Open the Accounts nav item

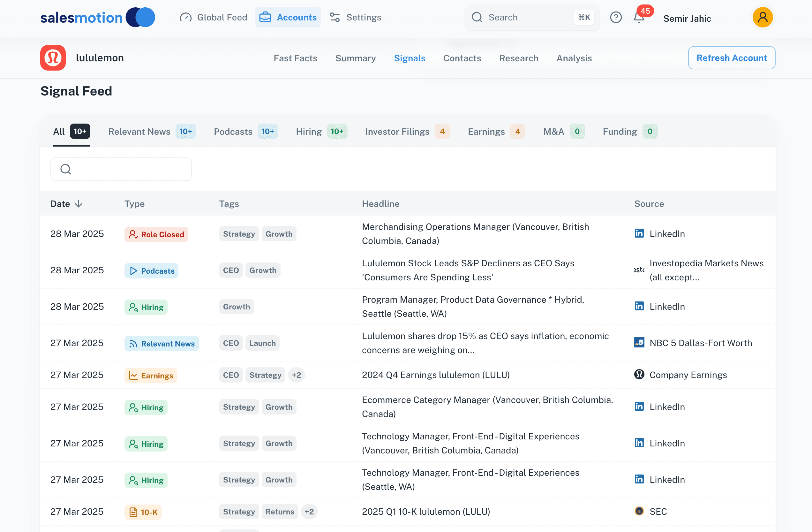tap(288, 18)
